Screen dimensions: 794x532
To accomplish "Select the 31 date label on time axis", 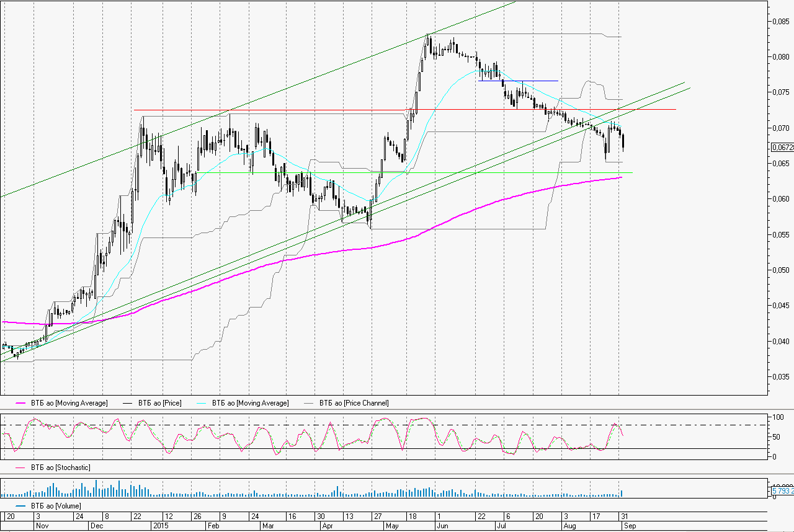I will (623, 516).
